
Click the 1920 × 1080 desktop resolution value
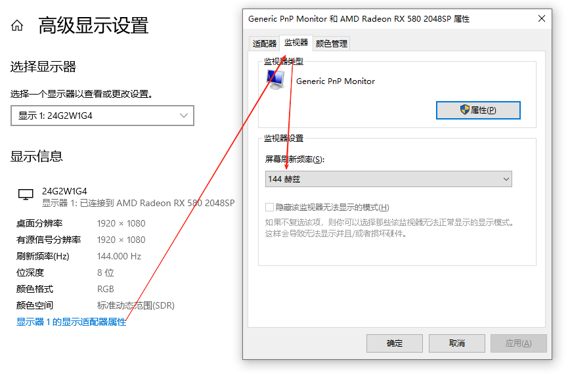pyautogui.click(x=121, y=223)
